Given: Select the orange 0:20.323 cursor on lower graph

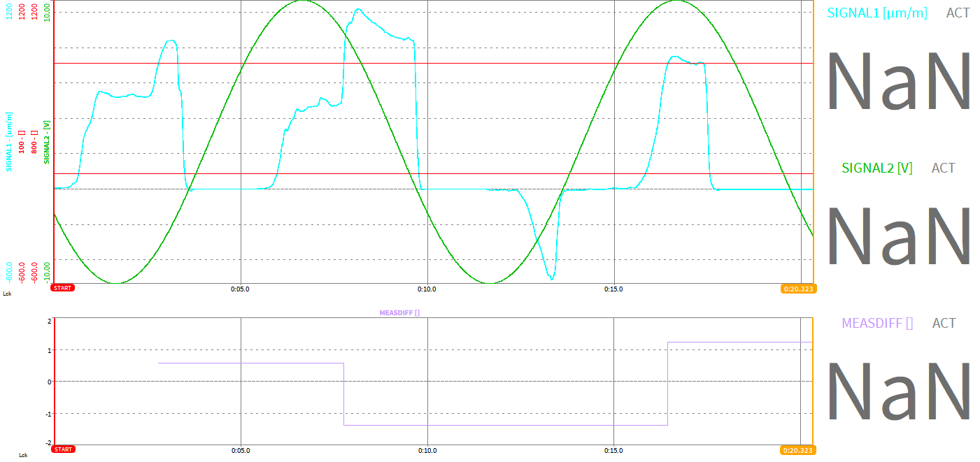Looking at the screenshot, I should tap(798, 450).
